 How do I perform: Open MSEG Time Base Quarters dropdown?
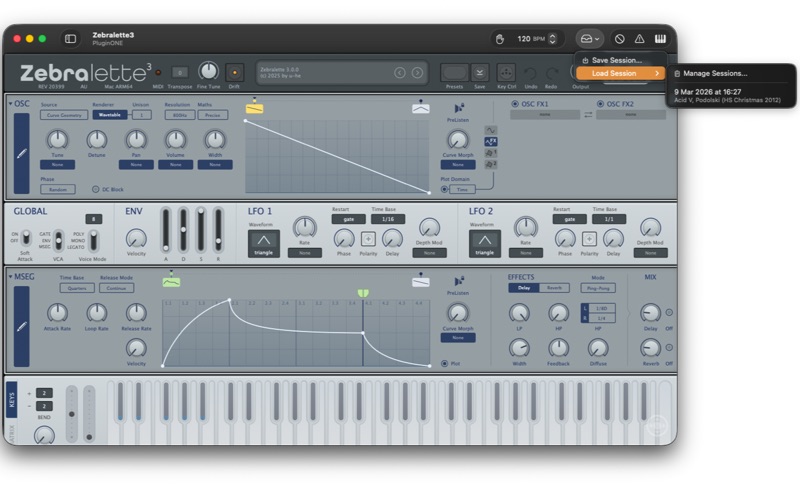(x=77, y=288)
